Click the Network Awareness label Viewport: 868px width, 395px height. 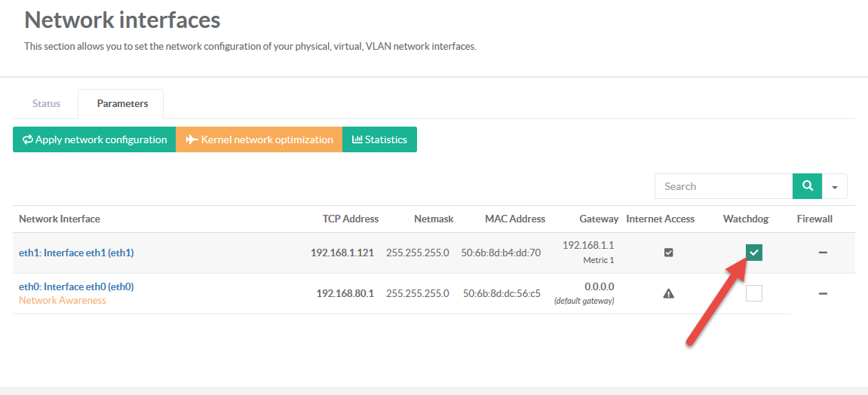(x=63, y=300)
